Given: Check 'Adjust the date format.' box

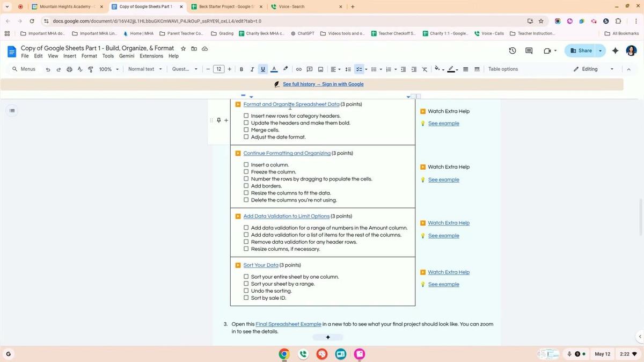Looking at the screenshot, I should click(x=246, y=136).
